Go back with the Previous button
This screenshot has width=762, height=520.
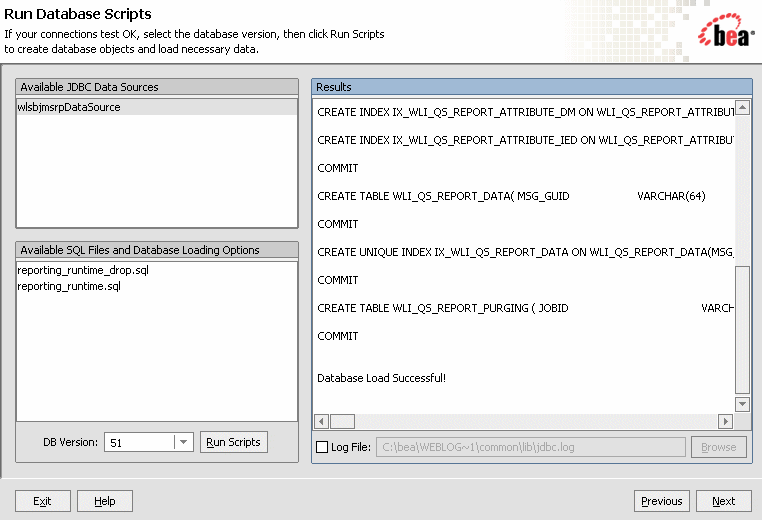click(x=661, y=501)
